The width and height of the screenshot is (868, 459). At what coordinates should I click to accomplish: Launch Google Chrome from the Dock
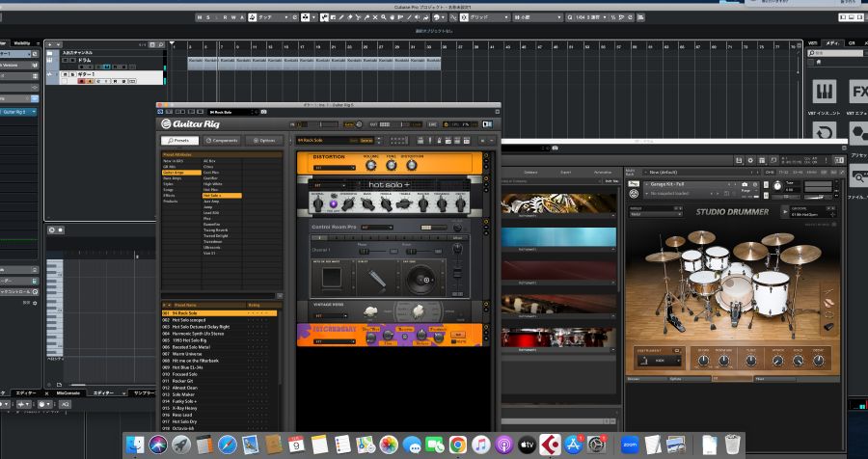coord(458,445)
